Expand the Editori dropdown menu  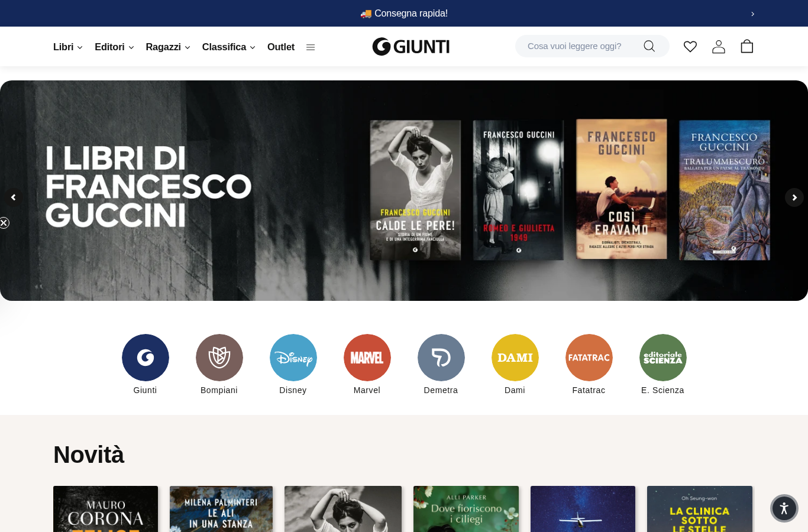click(x=114, y=47)
